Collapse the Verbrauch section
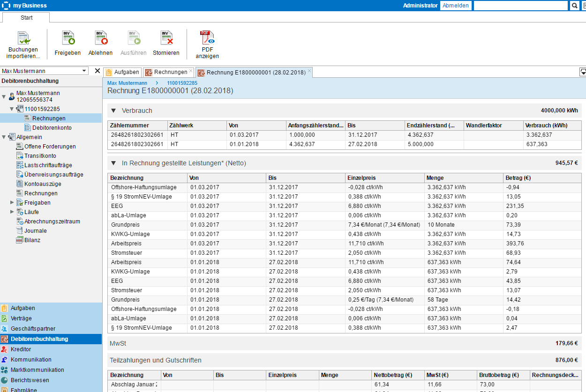 tap(113, 111)
